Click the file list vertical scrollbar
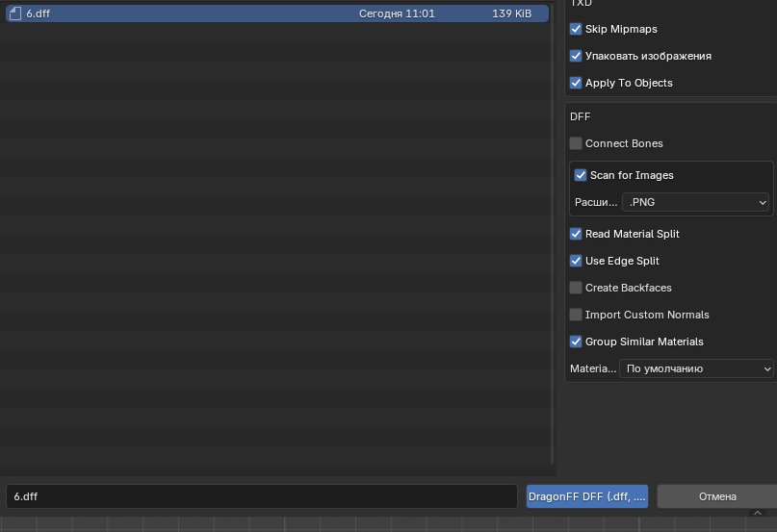This screenshot has width=777, height=532. (x=552, y=231)
